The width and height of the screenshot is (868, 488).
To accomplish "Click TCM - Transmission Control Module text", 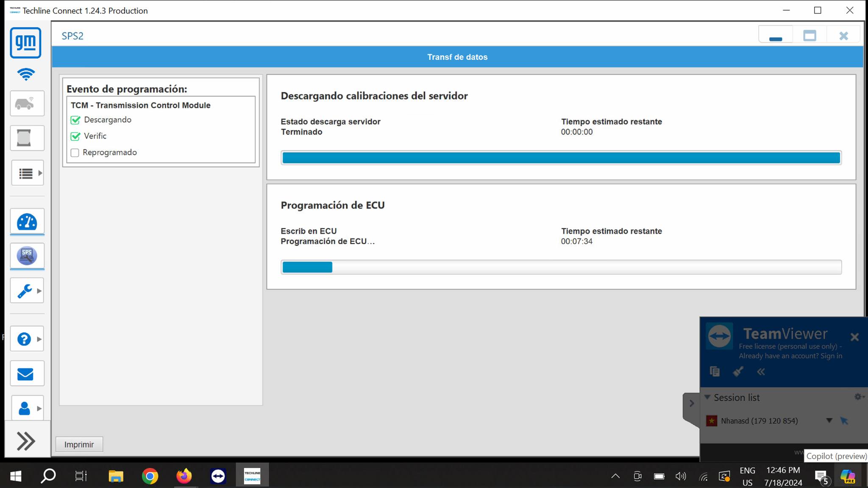I will [141, 105].
